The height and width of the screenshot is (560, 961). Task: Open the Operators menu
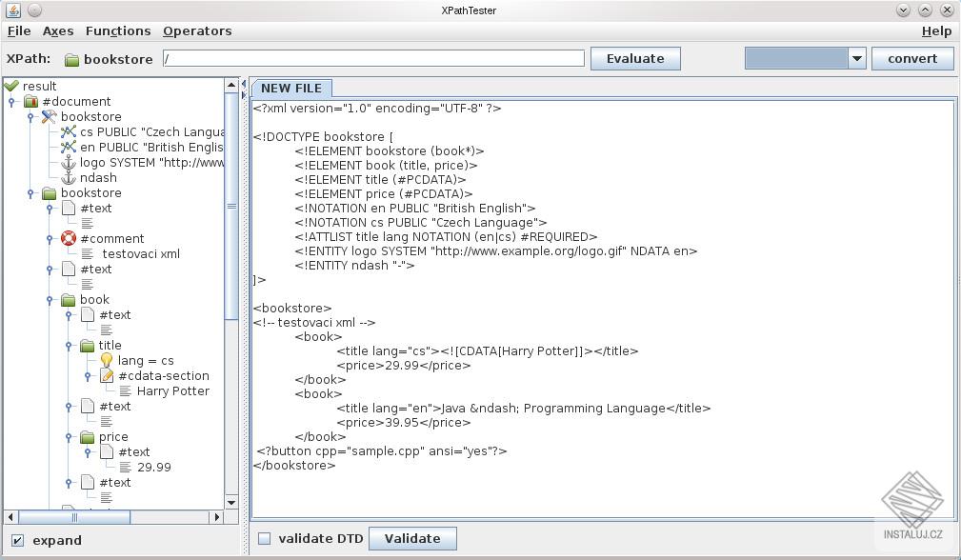pyautogui.click(x=196, y=30)
